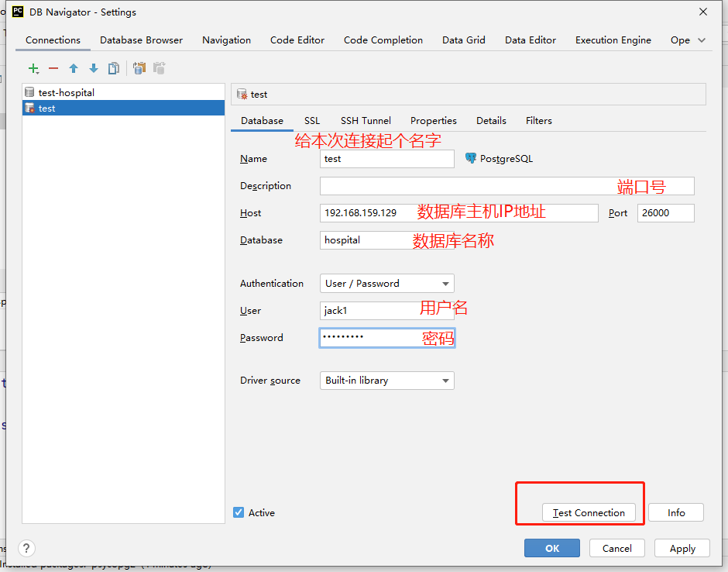
Task: Remove selected connection with minus icon
Action: 53,69
